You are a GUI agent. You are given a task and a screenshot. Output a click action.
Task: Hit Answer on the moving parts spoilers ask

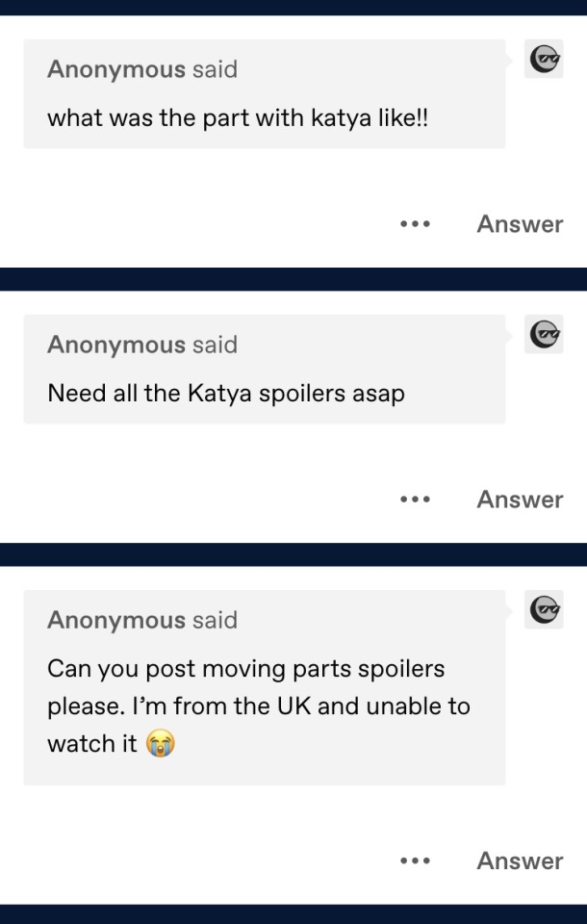[x=520, y=861]
